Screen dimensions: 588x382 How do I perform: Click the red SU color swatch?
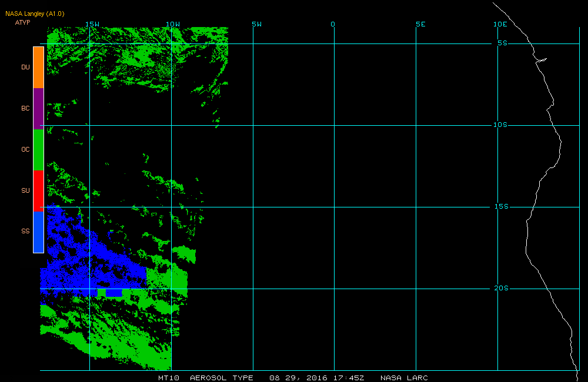tap(39, 191)
